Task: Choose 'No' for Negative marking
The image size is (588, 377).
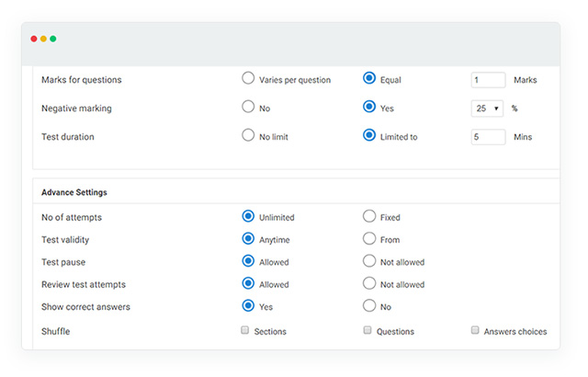Action: pyautogui.click(x=248, y=107)
